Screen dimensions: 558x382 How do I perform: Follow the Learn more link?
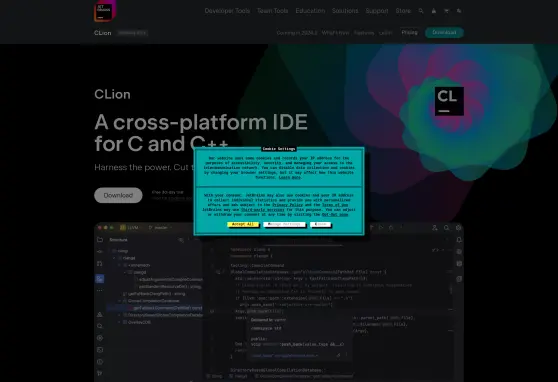pos(290,177)
